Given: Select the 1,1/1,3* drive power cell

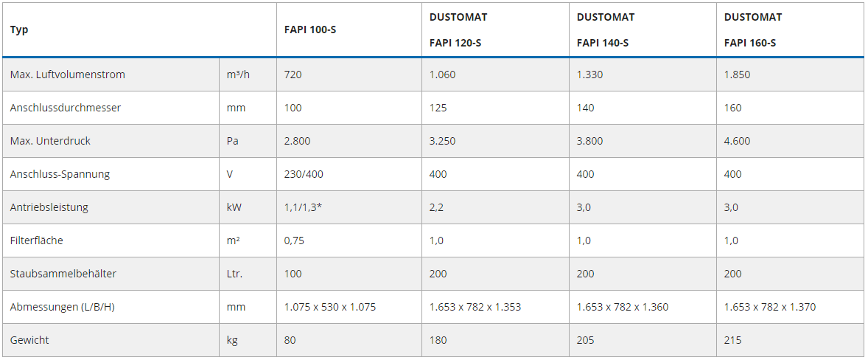Looking at the screenshot, I should [x=304, y=207].
